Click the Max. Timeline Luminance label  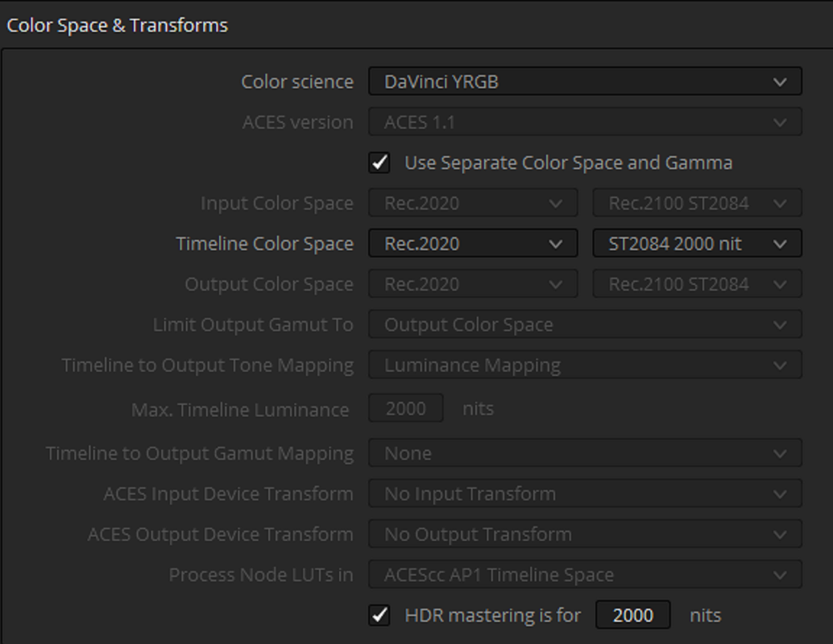pos(240,410)
